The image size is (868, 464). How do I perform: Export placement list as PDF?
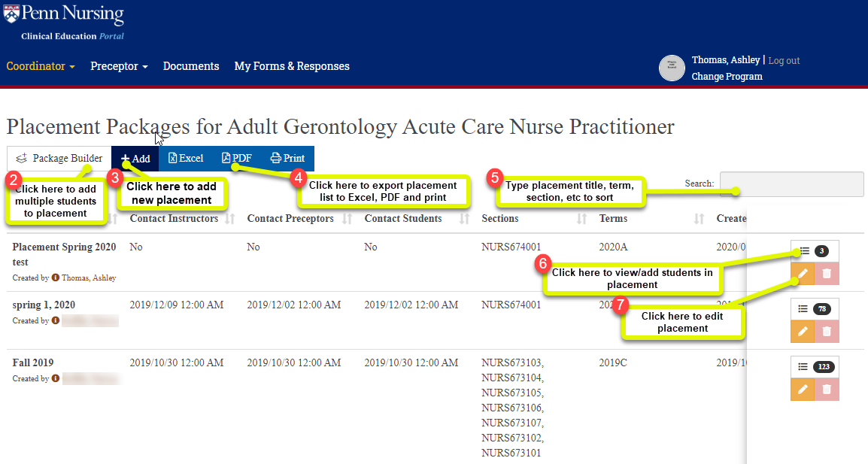pyautogui.click(x=236, y=159)
